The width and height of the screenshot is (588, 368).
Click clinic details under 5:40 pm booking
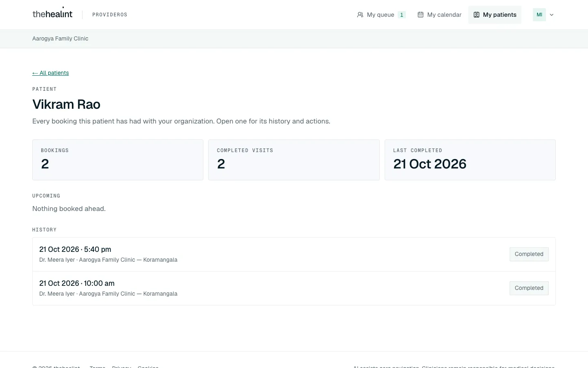tap(108, 260)
